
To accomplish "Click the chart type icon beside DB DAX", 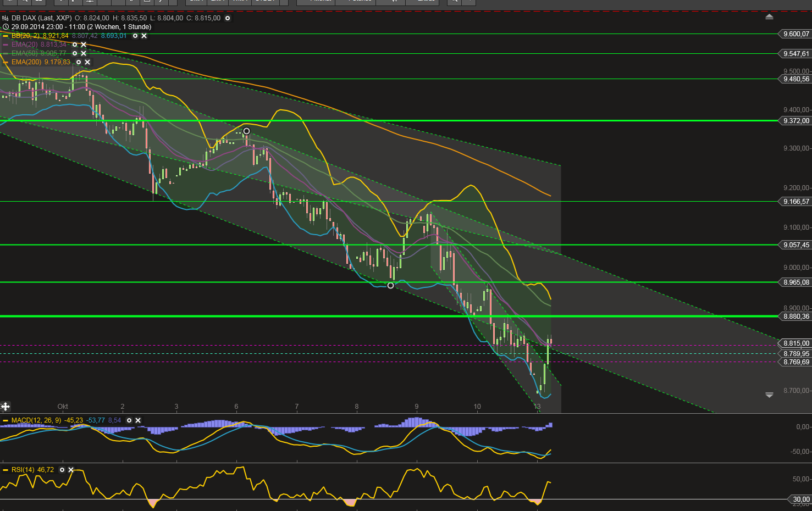I will click(x=5, y=18).
